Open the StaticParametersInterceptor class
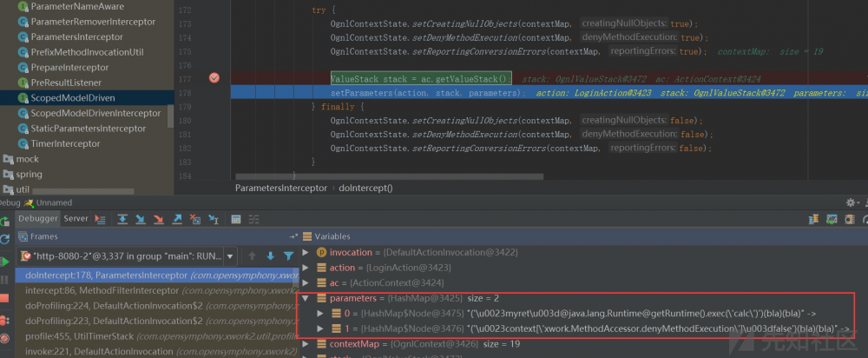Image resolution: width=868 pixels, height=358 pixels. pos(89,129)
